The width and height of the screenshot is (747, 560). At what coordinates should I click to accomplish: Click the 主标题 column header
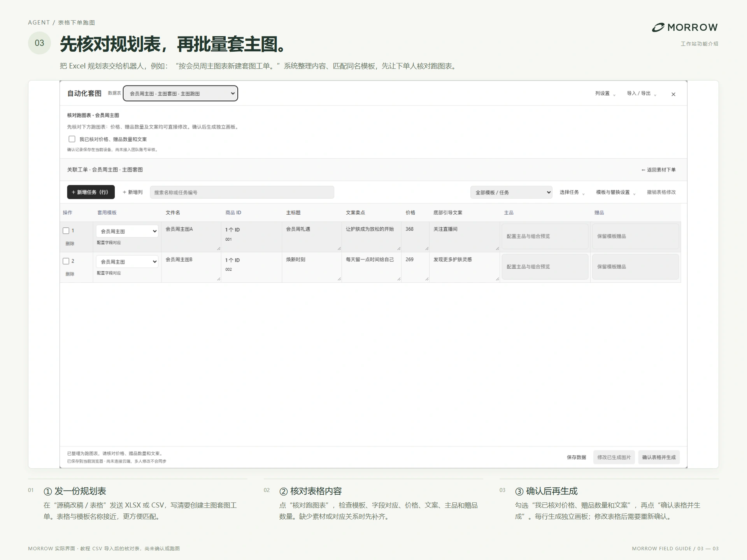click(x=293, y=213)
